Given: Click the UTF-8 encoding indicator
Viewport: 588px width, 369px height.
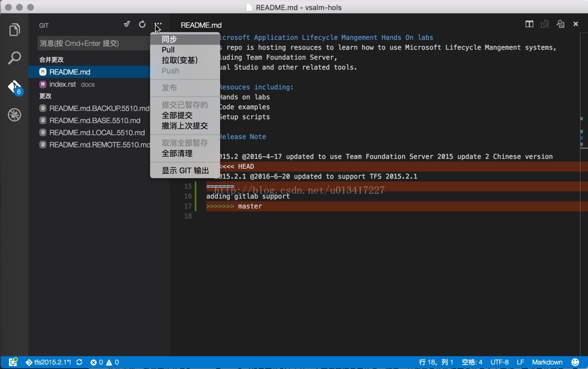Looking at the screenshot, I should click(x=500, y=362).
